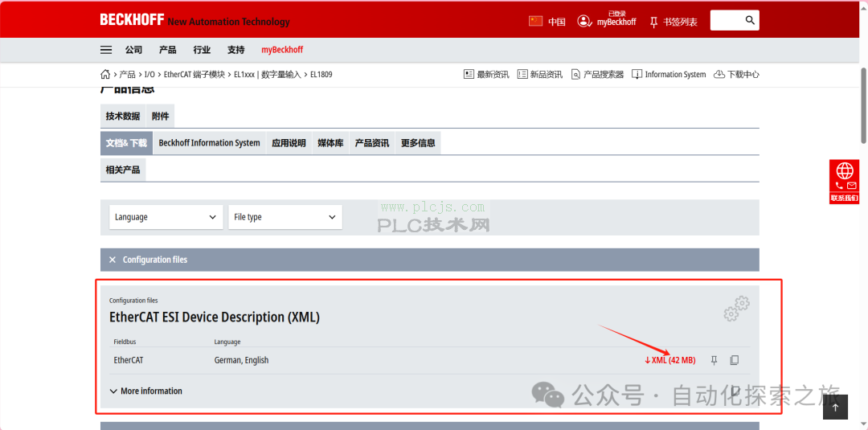868x430 pixels.
Task: Open the 公司 menu
Action: coord(133,50)
